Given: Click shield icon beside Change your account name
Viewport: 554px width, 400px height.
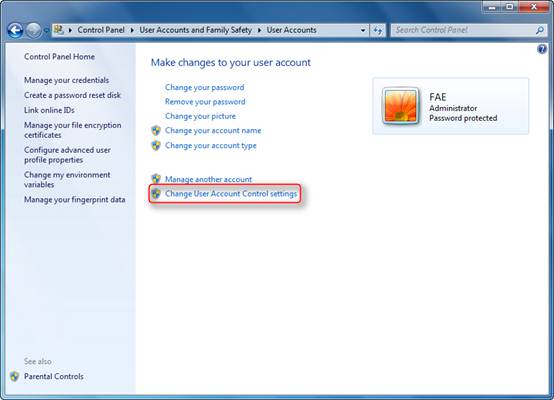Looking at the screenshot, I should point(156,131).
